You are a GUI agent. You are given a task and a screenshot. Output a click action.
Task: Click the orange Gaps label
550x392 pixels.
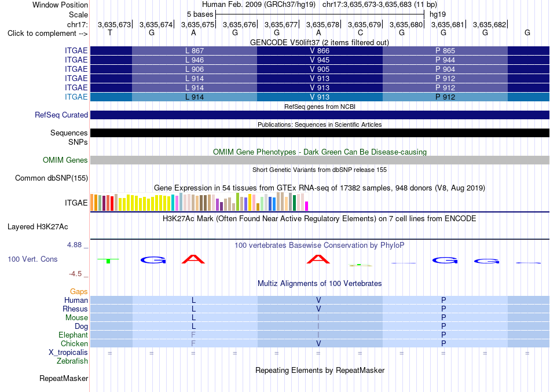79,292
